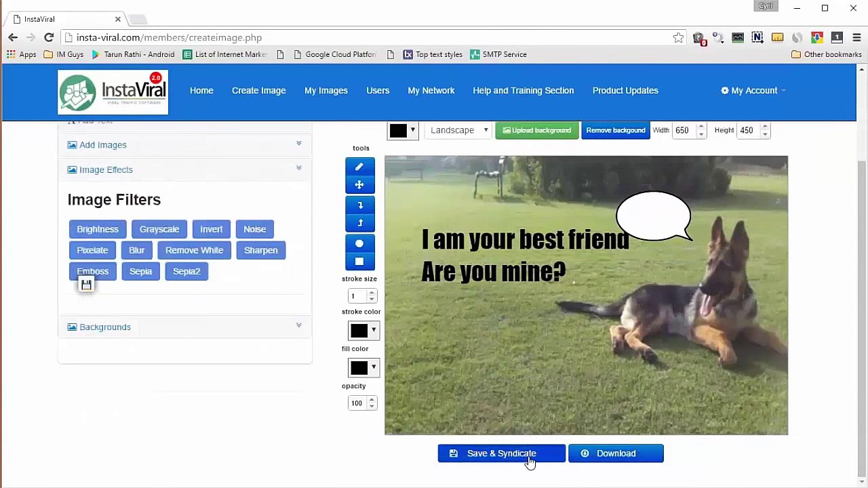868x488 pixels.
Task: Click the N extension icon in the toolbar
Action: 757,38
